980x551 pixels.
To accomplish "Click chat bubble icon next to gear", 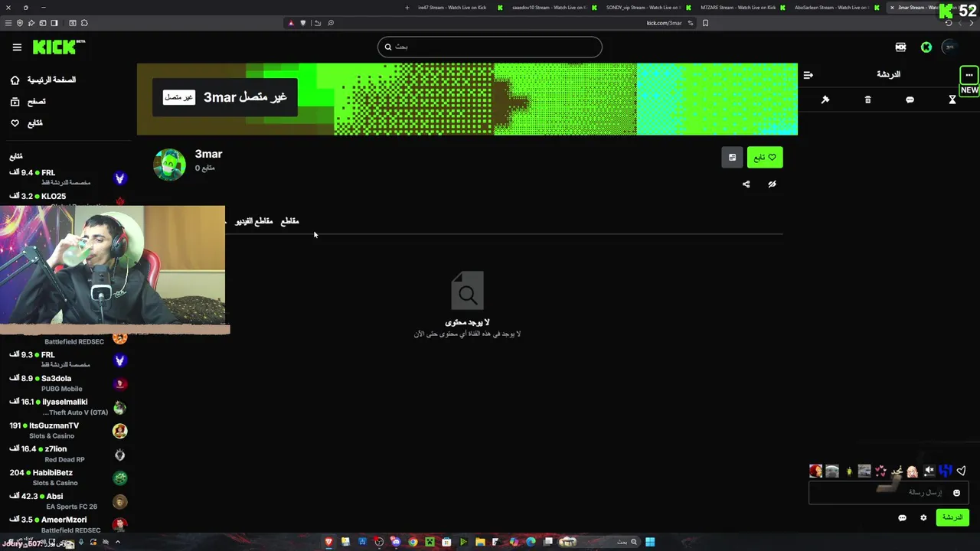I will click(x=902, y=518).
